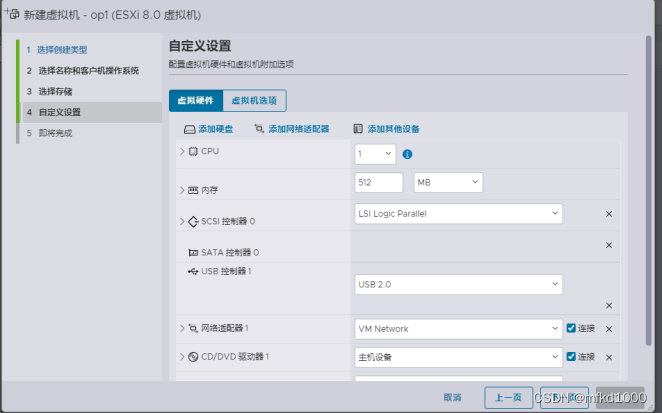Remove USB controller 1 with its X

point(609,305)
